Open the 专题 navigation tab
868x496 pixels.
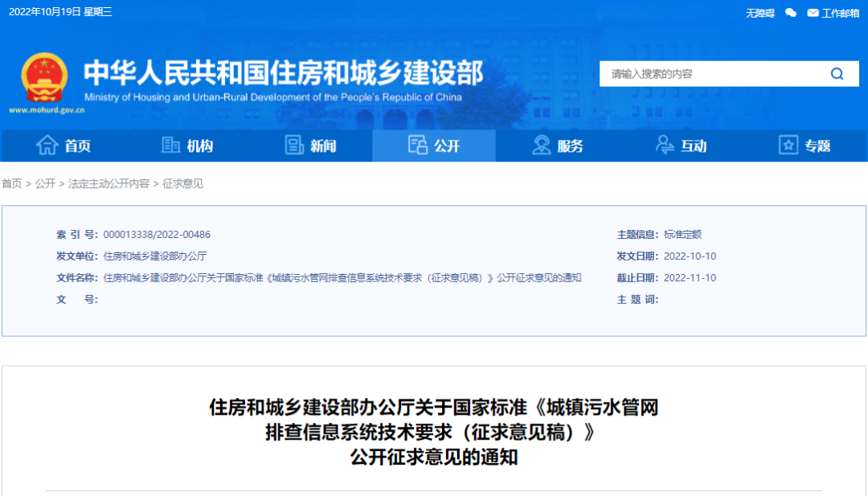[805, 146]
